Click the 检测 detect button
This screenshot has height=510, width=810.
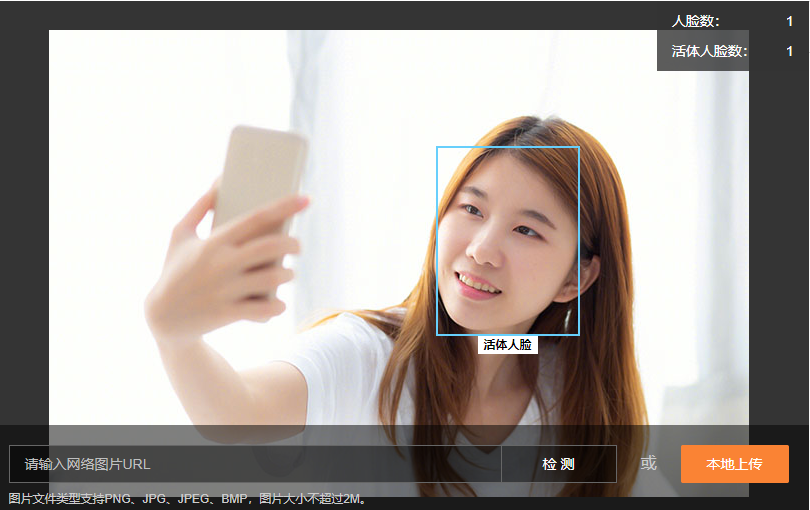[x=559, y=464]
